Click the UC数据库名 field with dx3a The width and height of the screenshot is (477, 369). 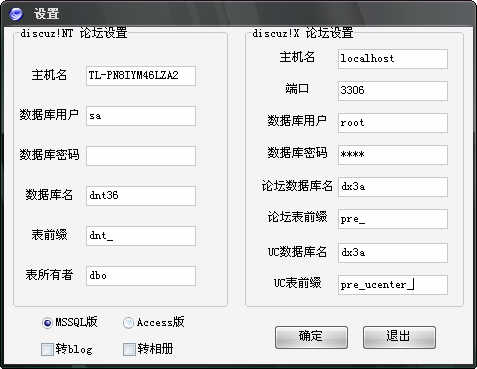pyautogui.click(x=393, y=252)
